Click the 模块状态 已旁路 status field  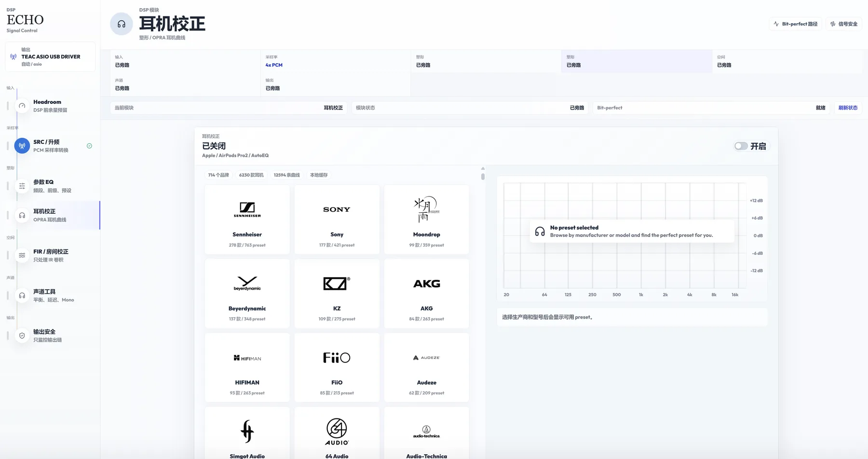click(470, 108)
